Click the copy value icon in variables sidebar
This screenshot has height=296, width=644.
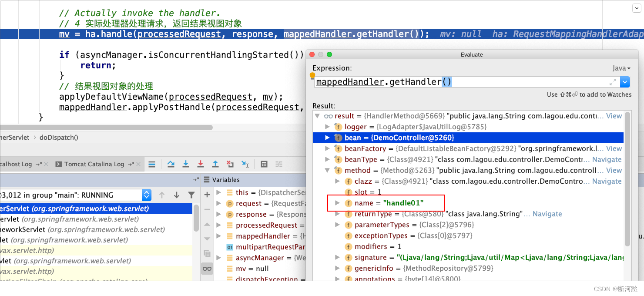tap(207, 253)
